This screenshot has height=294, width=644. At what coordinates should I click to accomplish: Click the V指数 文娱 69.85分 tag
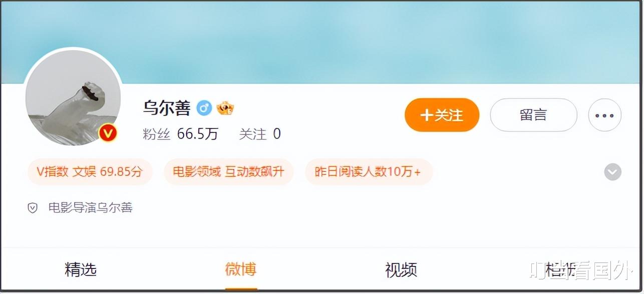(x=90, y=172)
